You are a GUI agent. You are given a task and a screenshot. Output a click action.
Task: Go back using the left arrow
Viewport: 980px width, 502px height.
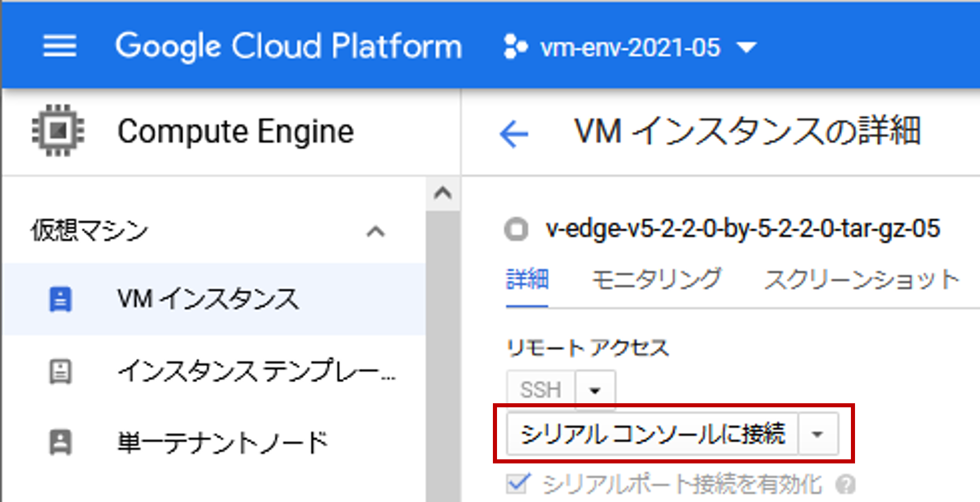coord(514,134)
